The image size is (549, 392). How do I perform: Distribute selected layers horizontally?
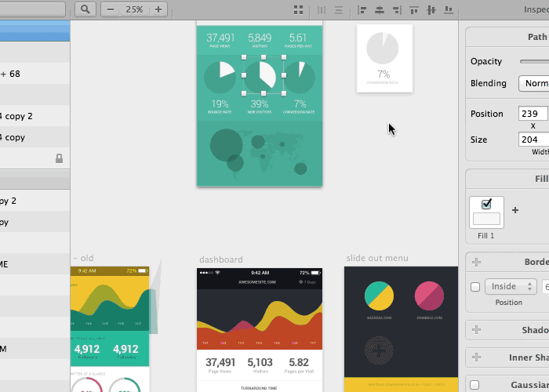(321, 9)
